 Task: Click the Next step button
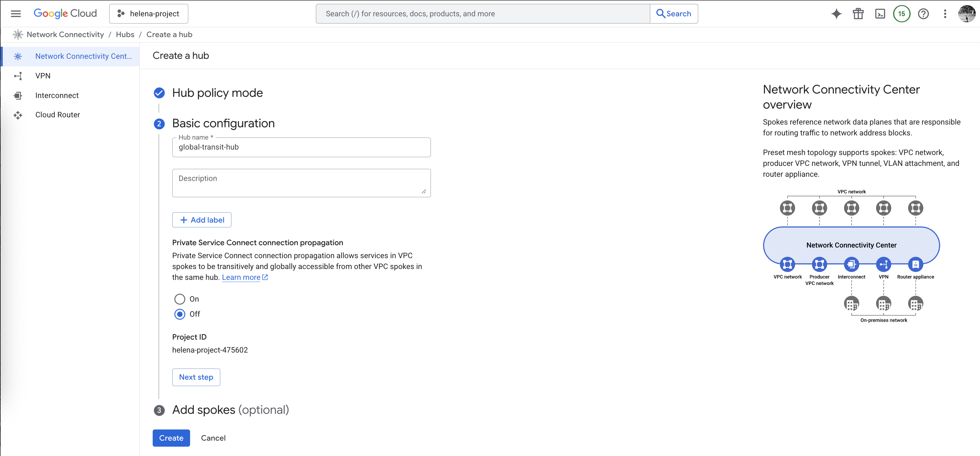(x=196, y=377)
